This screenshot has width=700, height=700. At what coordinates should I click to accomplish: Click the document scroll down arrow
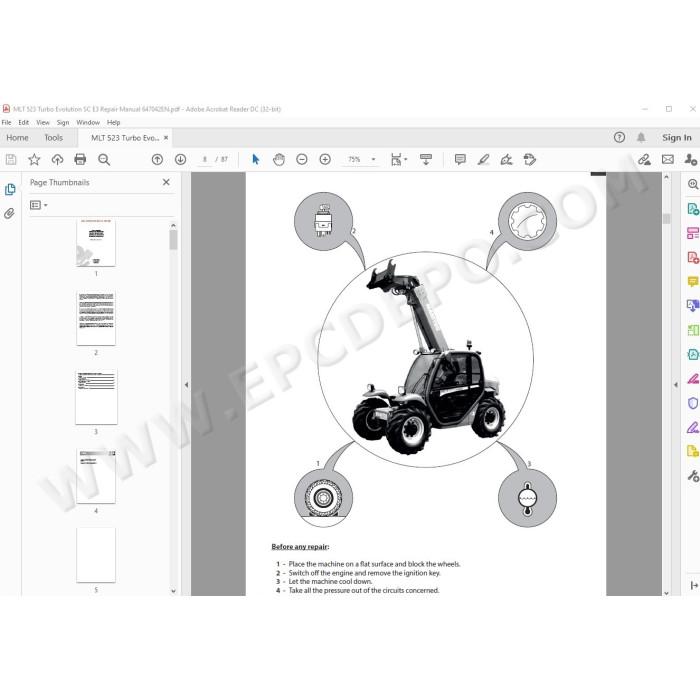click(667, 592)
